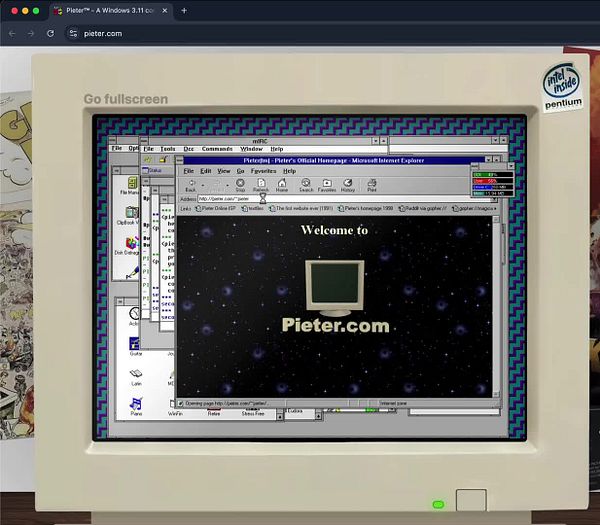
Task: Open the Guitar program icon
Action: pos(134,343)
